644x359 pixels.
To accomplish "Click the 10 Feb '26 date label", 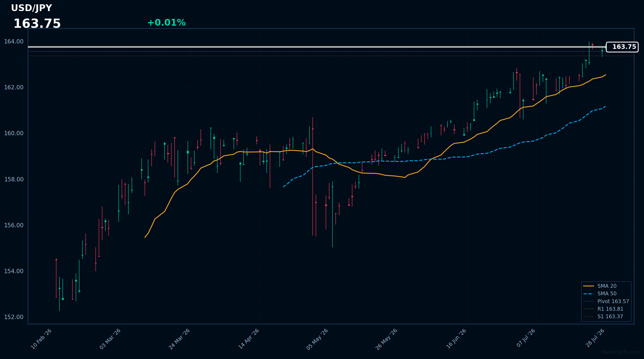I will [41, 339].
